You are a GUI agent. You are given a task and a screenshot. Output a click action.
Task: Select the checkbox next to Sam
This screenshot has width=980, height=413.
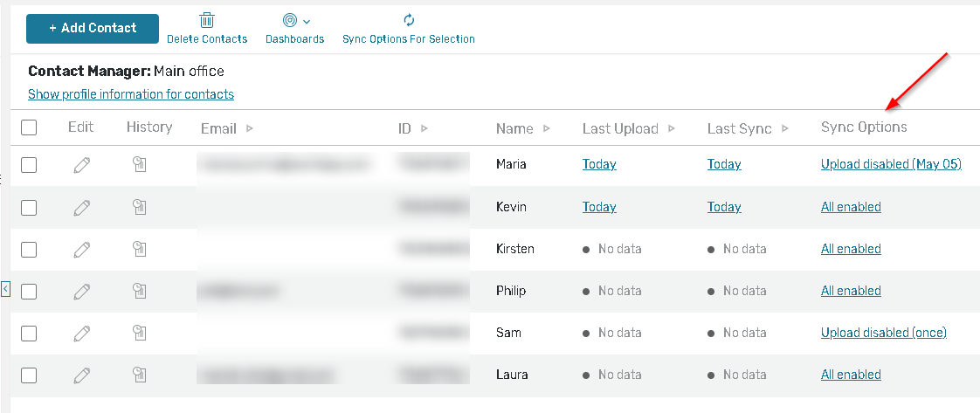(29, 333)
